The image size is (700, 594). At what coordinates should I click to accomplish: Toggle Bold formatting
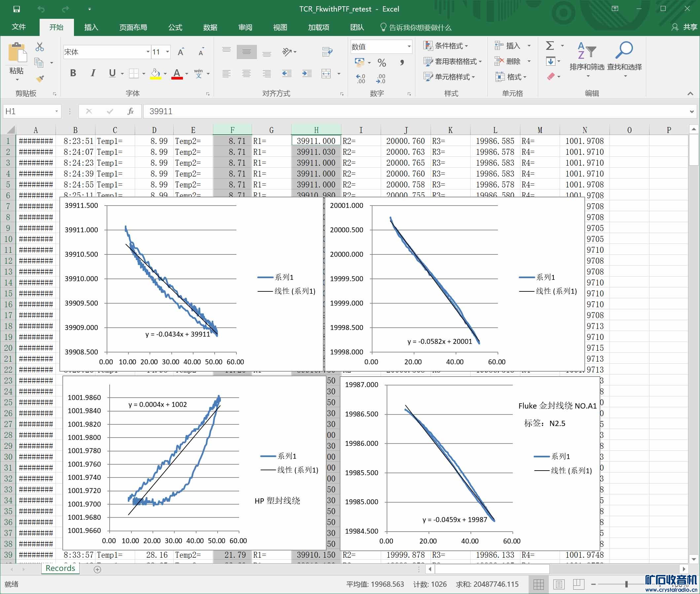73,73
